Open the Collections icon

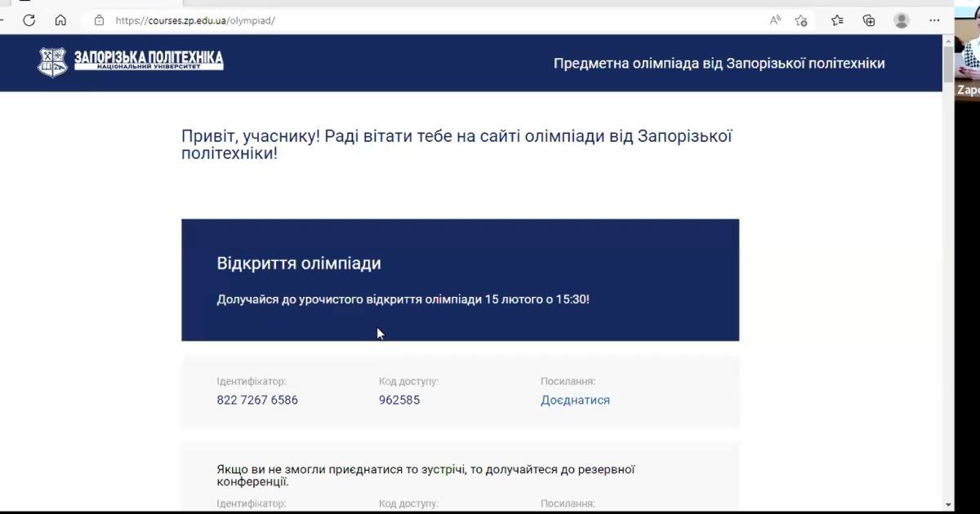(869, 20)
